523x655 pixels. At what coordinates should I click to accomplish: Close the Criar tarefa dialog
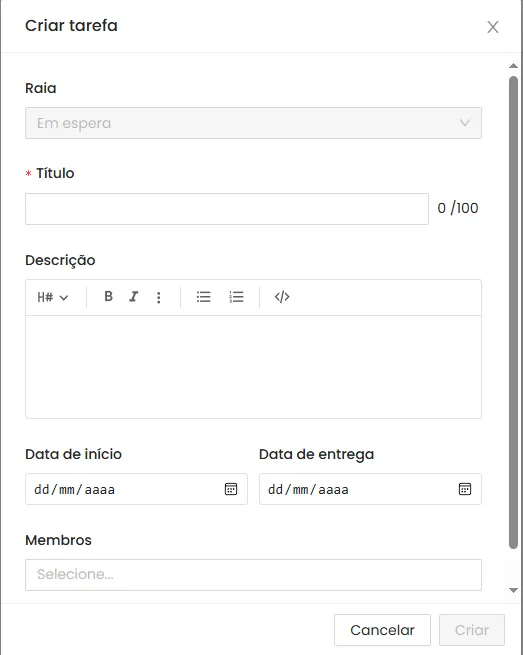493,27
